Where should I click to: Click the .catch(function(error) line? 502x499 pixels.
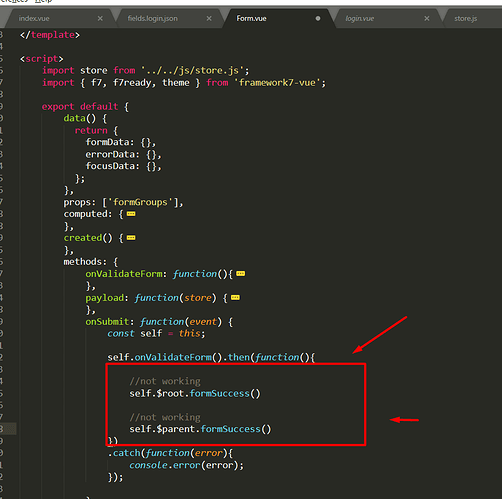click(x=170, y=453)
